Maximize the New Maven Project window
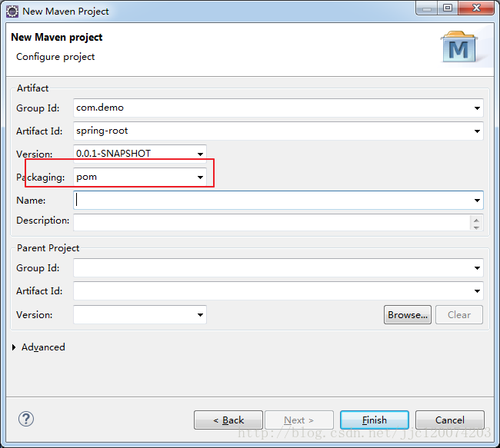This screenshot has width=500, height=448. pos(448,8)
